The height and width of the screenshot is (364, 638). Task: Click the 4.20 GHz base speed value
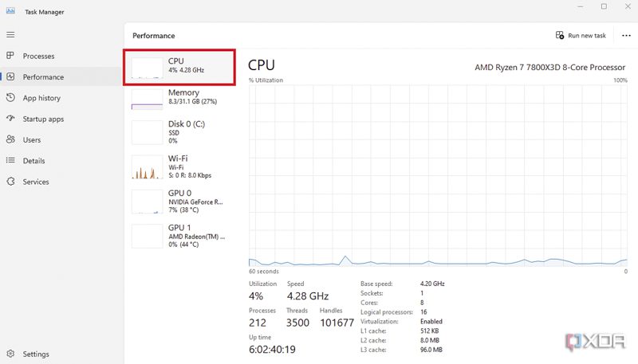(432, 284)
